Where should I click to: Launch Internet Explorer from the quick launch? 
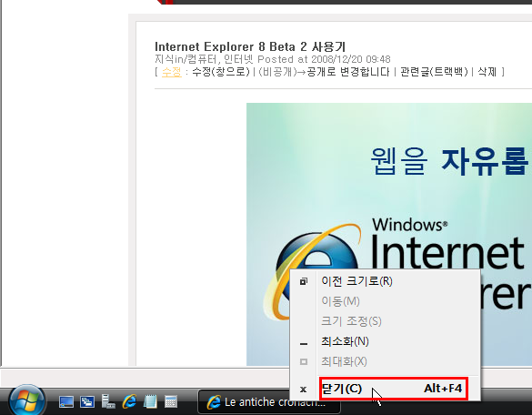pyautogui.click(x=129, y=401)
